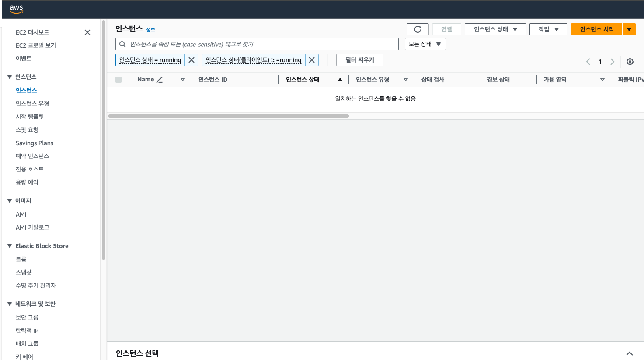Open 이벤트 in sidebar
Viewport: 644px width, 360px height.
(x=24, y=59)
